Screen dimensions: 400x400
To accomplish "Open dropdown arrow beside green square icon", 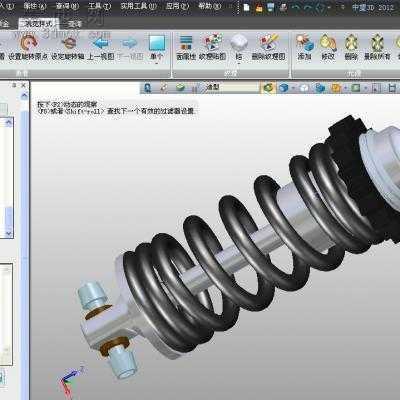I will point(365,88).
